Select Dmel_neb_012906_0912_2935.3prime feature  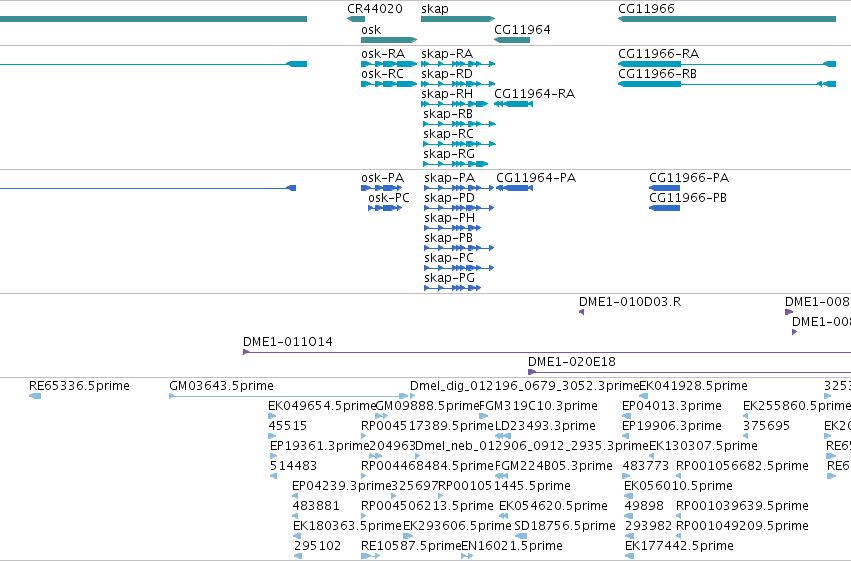point(418,456)
